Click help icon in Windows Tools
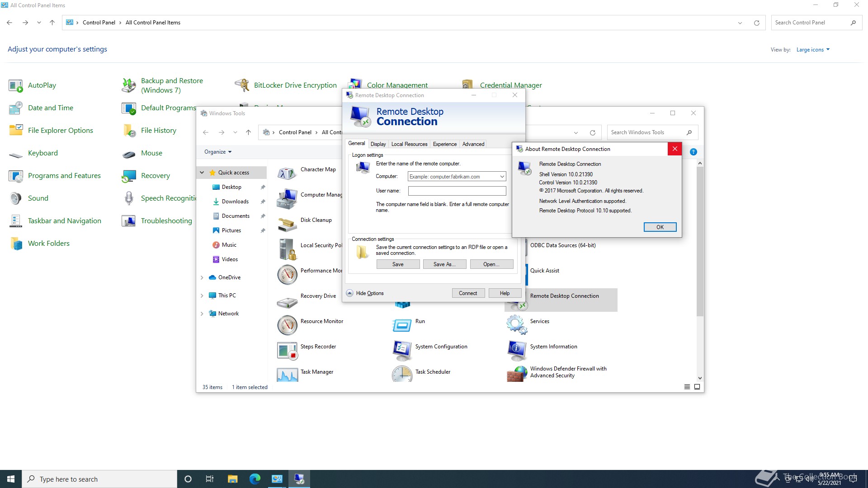This screenshot has width=868, height=488. point(693,152)
